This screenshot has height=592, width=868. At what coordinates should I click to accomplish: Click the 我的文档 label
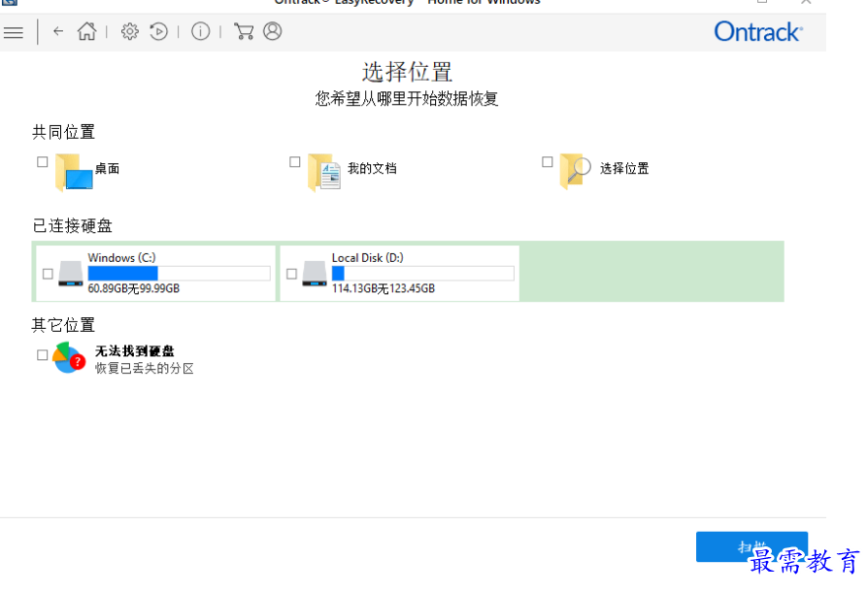tap(372, 168)
